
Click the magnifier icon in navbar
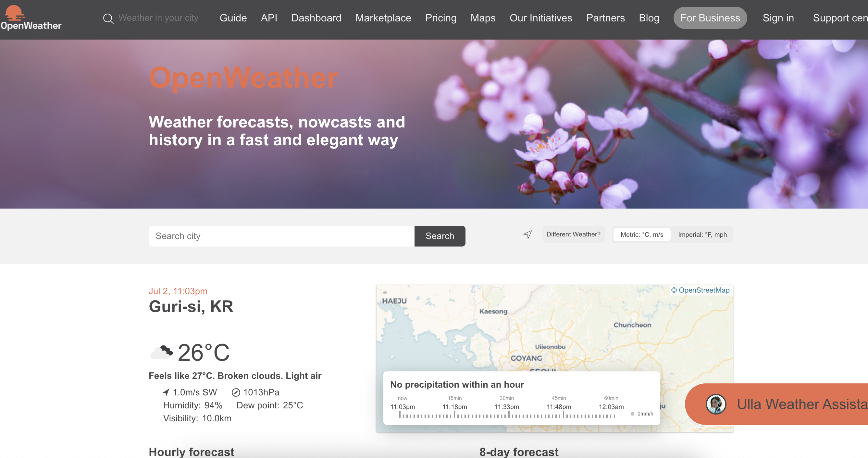(x=108, y=18)
